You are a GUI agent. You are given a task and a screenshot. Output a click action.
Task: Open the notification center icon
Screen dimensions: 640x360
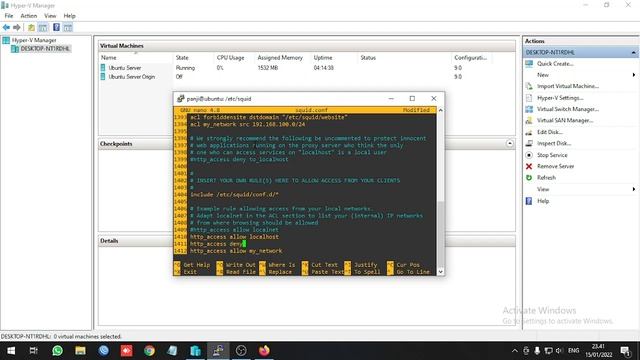[x=625, y=351]
